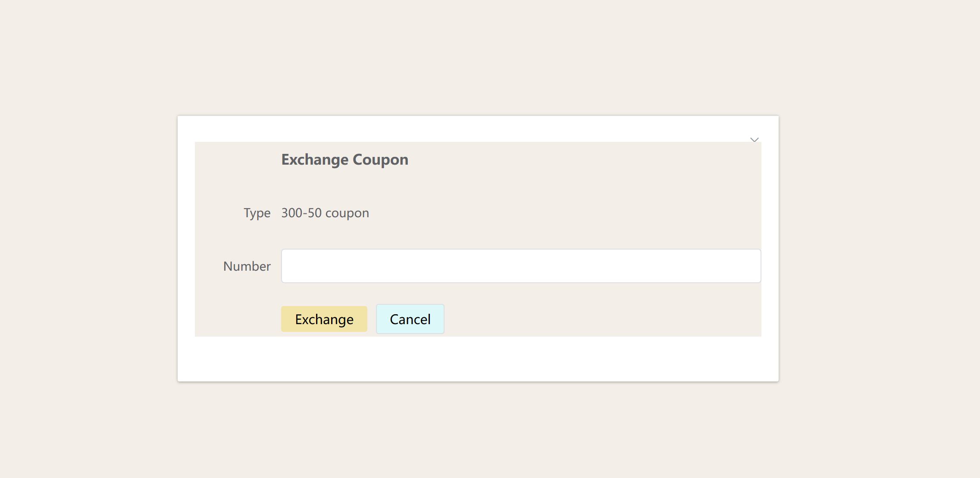Image resolution: width=980 pixels, height=478 pixels.
Task: Click the word Coupon in the title
Action: [x=380, y=159]
